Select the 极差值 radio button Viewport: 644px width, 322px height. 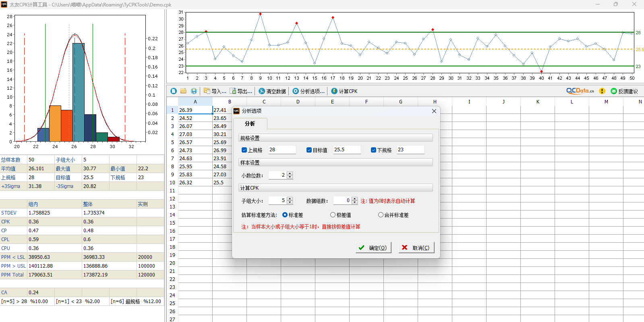[333, 215]
